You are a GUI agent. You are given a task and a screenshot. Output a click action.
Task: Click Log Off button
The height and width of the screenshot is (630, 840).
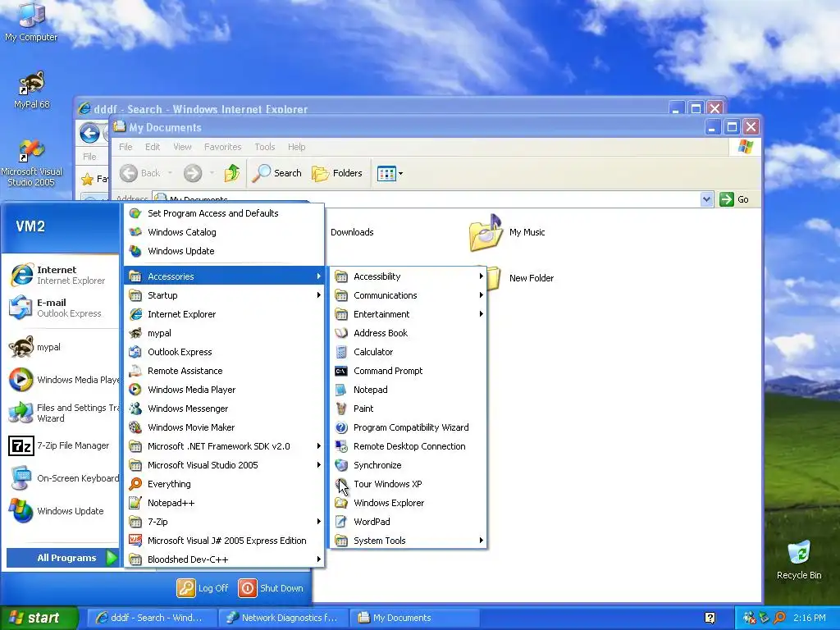point(203,588)
